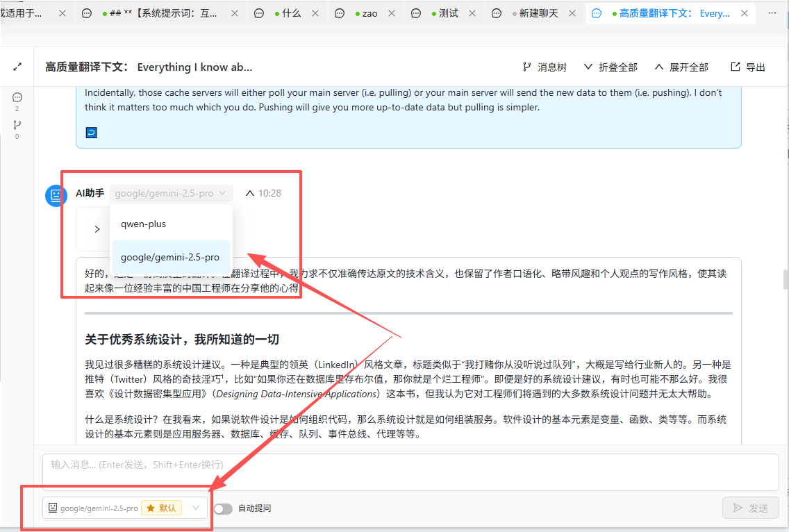The height and width of the screenshot is (532, 789).
Task: Click the chat icon of the 测试 tab
Action: (x=415, y=14)
